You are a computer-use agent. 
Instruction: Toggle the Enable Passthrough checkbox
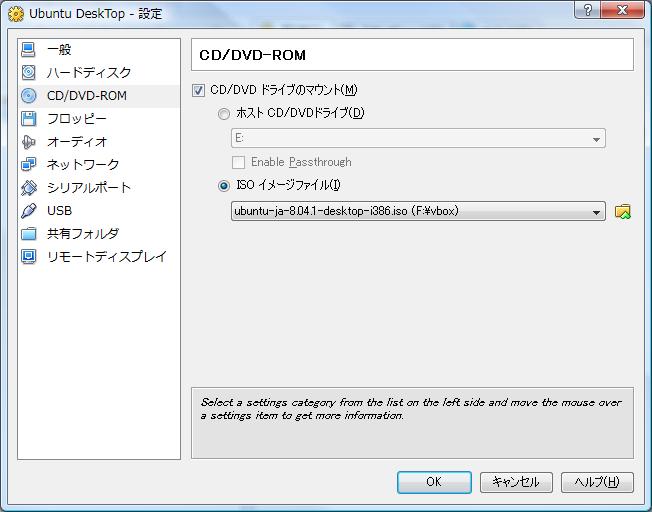pyautogui.click(x=238, y=162)
